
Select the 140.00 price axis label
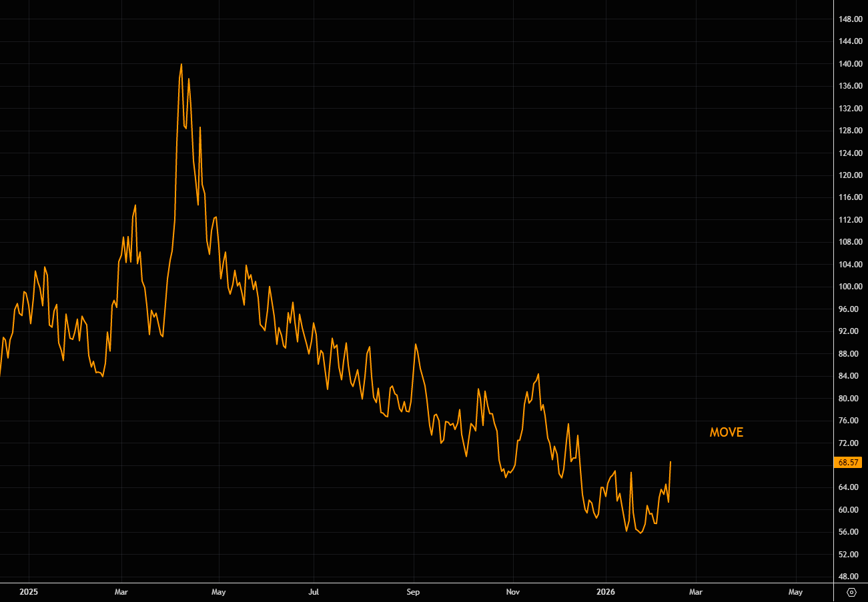click(x=851, y=64)
